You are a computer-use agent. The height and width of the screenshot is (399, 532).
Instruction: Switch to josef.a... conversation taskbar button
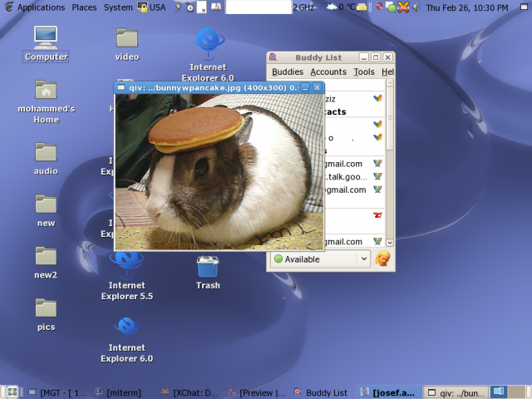pyautogui.click(x=389, y=392)
